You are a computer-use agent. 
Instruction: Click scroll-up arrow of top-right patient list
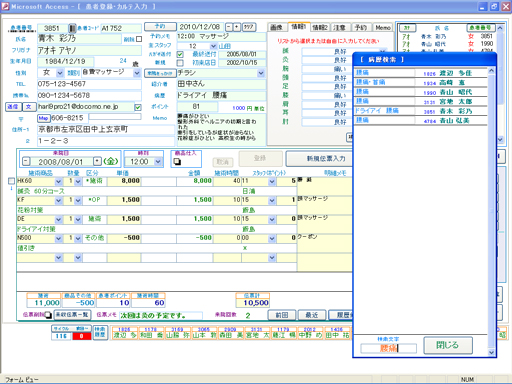click(500, 28)
